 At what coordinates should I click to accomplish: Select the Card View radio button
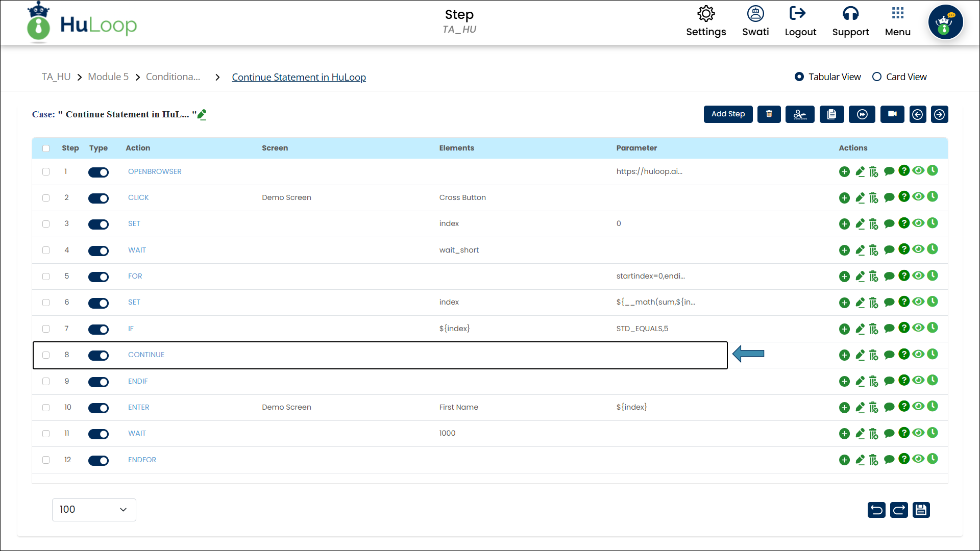(877, 77)
